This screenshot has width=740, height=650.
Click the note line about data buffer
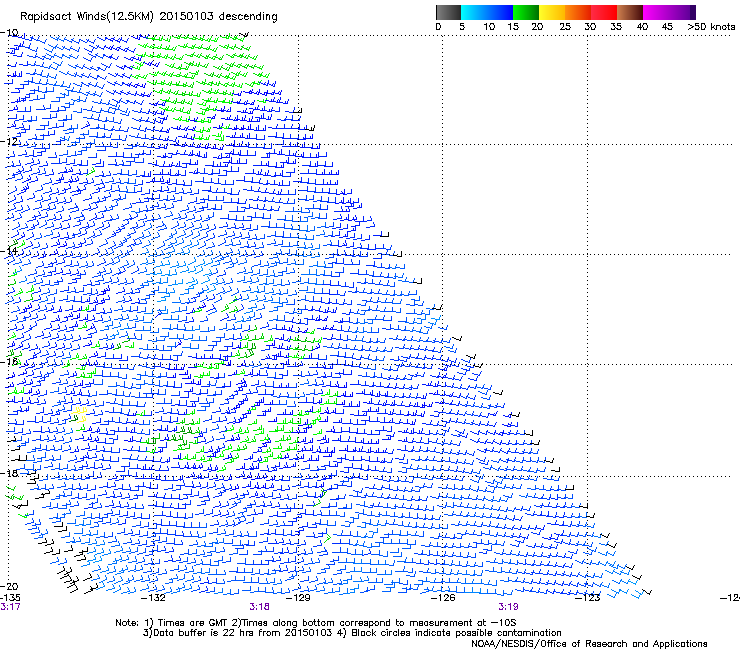[x=352, y=633]
